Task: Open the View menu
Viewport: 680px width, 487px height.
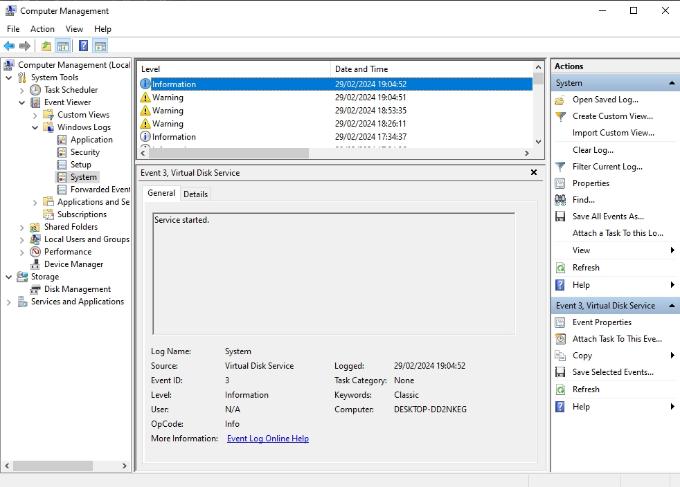Action: coord(74,29)
